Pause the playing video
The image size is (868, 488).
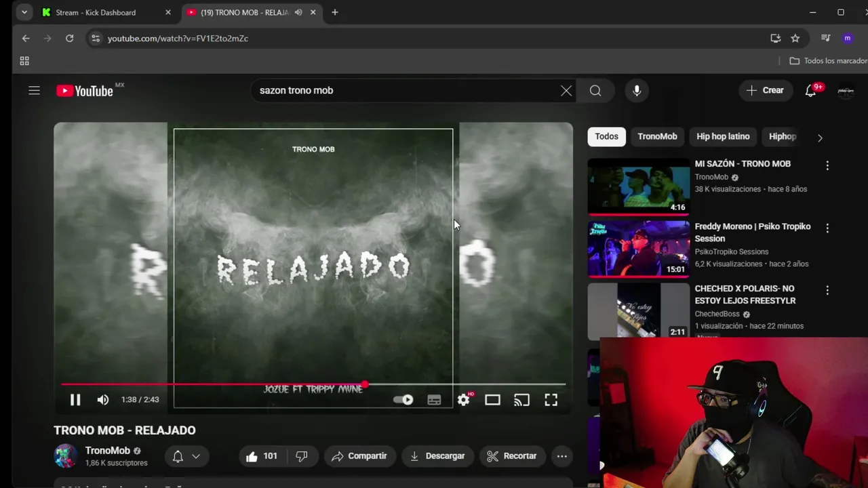coord(75,400)
